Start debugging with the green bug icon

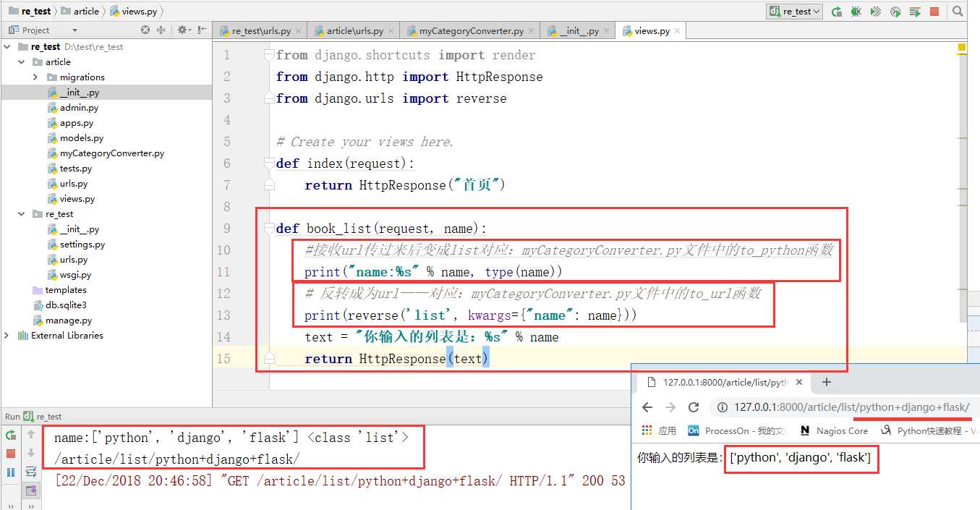(x=856, y=12)
